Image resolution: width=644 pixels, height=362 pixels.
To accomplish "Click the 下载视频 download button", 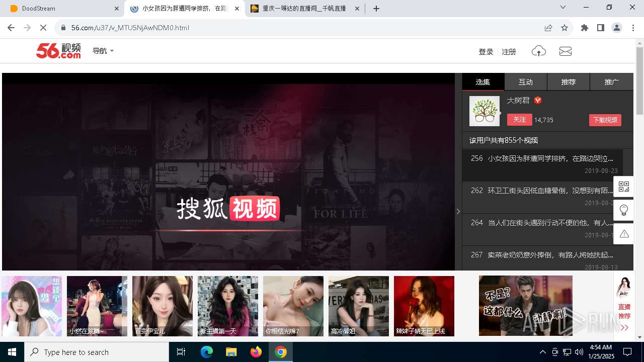I will click(605, 120).
